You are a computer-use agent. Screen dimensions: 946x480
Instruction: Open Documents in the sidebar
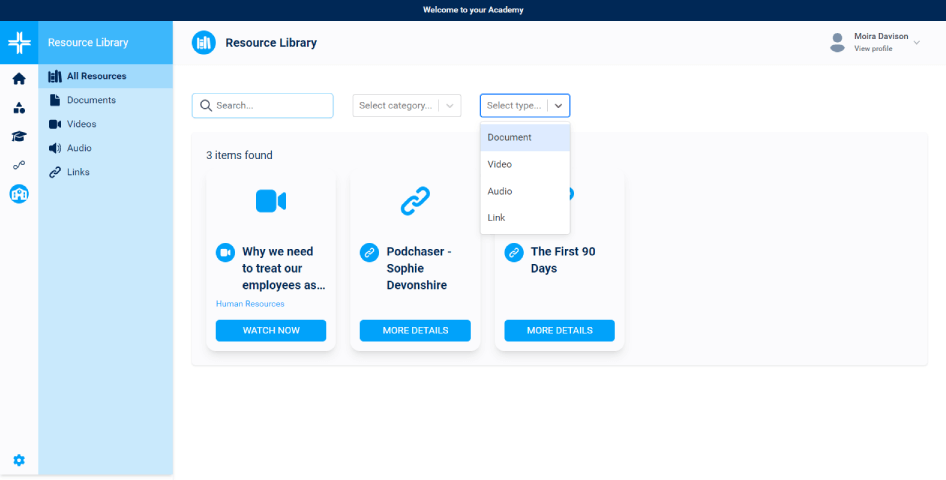pyautogui.click(x=91, y=100)
